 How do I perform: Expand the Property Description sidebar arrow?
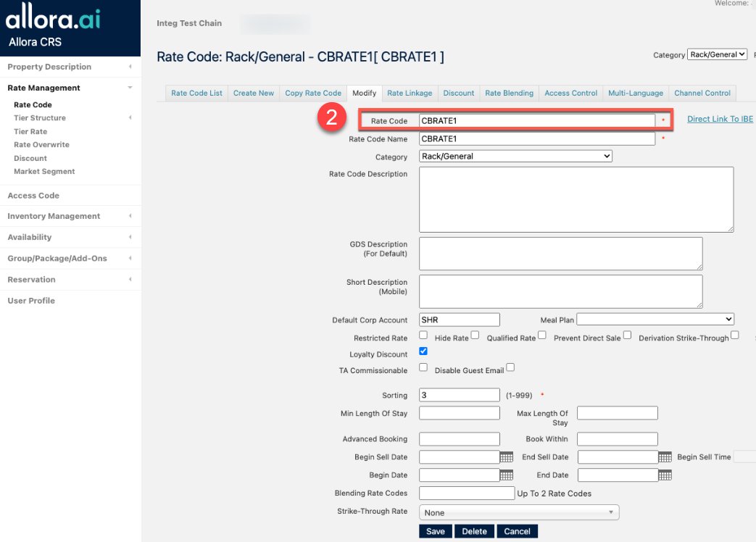pyautogui.click(x=130, y=67)
